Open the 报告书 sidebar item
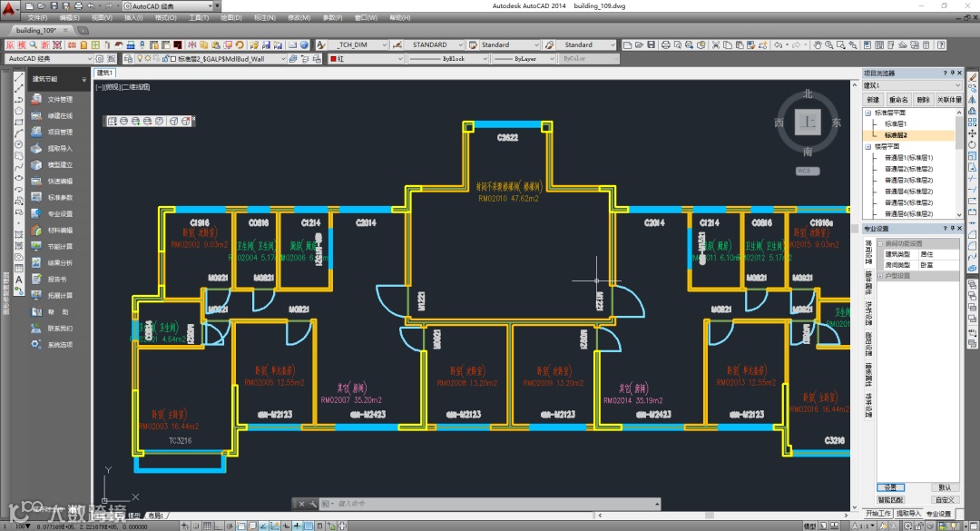The image size is (980, 531). point(59,279)
